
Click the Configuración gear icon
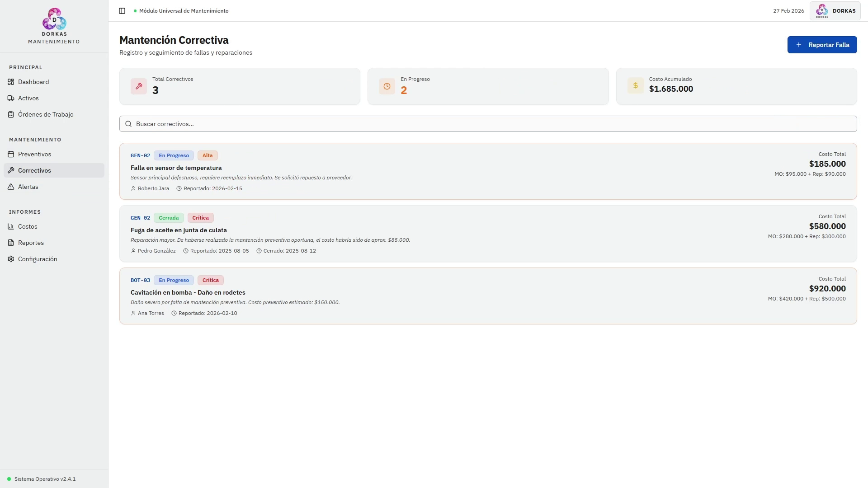(x=11, y=259)
